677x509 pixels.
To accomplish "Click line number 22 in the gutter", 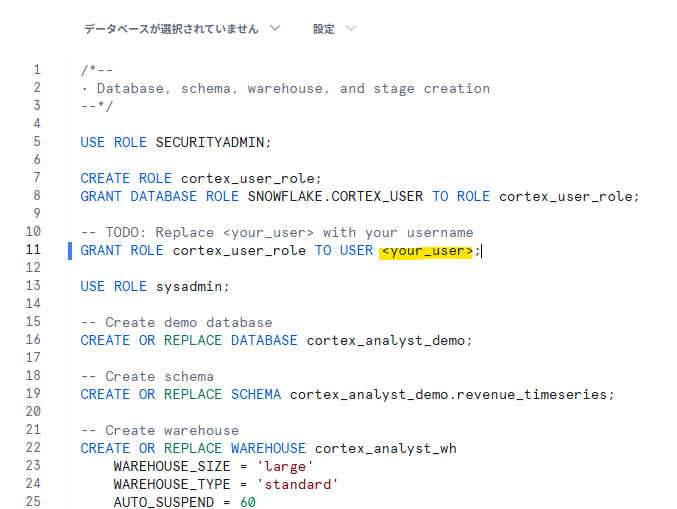I will point(33,447).
